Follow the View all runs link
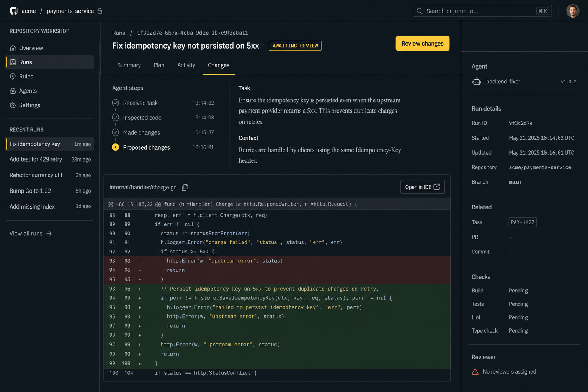 [31, 234]
